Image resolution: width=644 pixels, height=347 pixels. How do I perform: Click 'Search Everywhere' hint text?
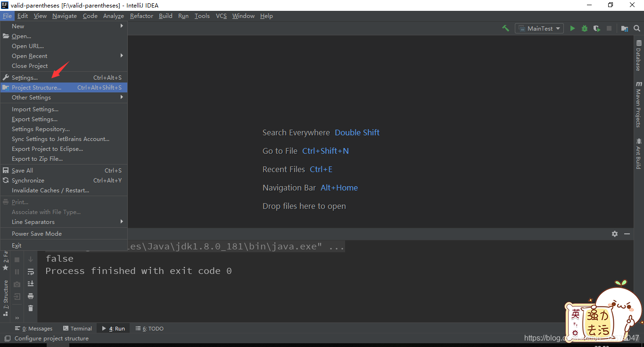coord(296,133)
